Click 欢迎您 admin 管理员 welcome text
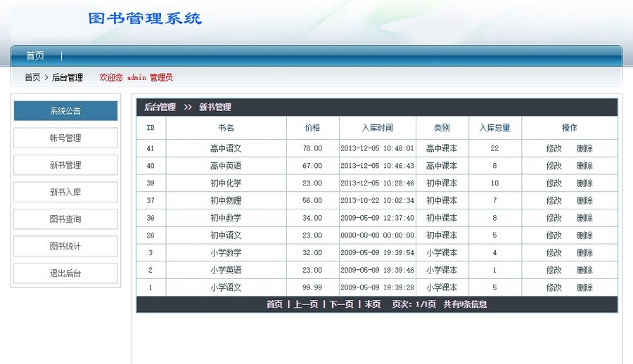The height and width of the screenshot is (364, 633). click(x=136, y=77)
